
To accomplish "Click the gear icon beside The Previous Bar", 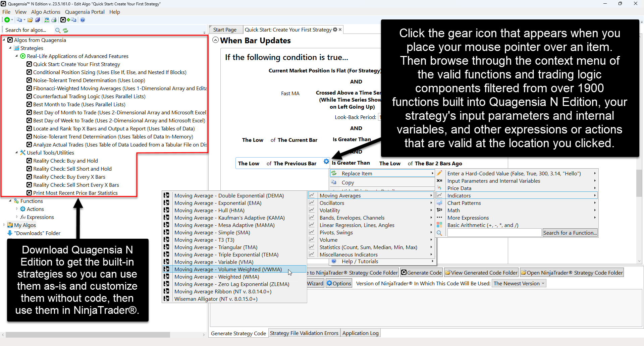I will click(x=326, y=162).
